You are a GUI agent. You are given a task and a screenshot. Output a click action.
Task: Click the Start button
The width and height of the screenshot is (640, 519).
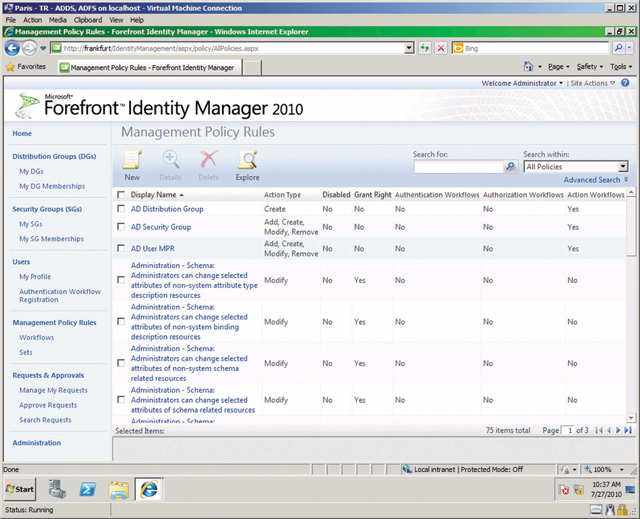pyautogui.click(x=20, y=489)
